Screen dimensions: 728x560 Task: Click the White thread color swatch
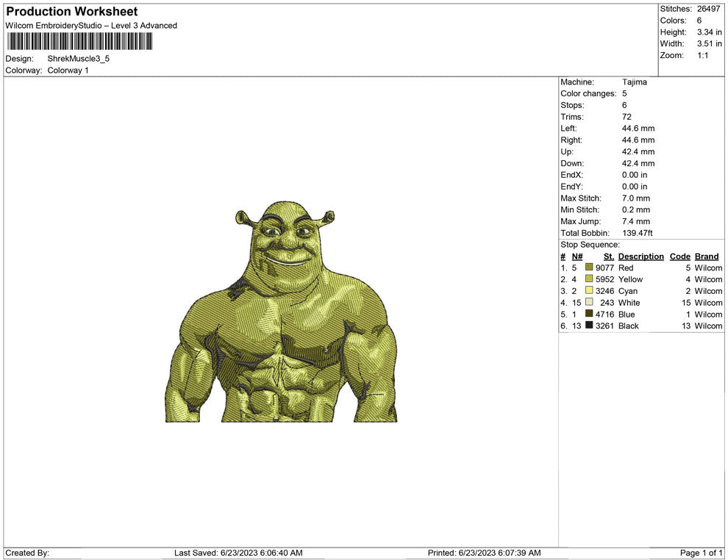tap(589, 302)
